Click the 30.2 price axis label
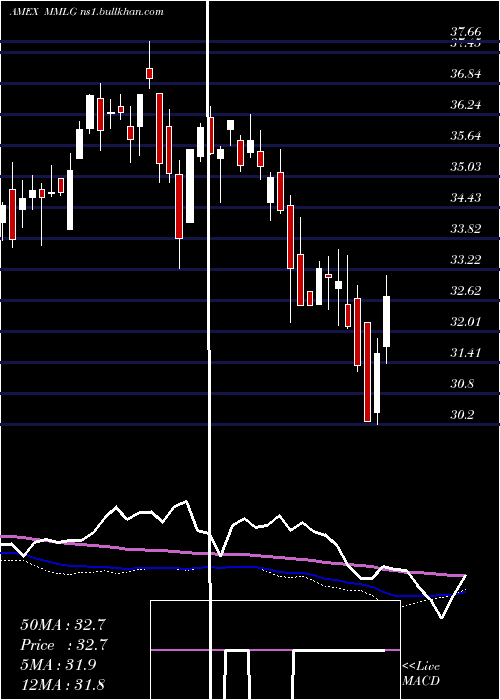This screenshot has height=700, width=500. pyautogui.click(x=462, y=414)
